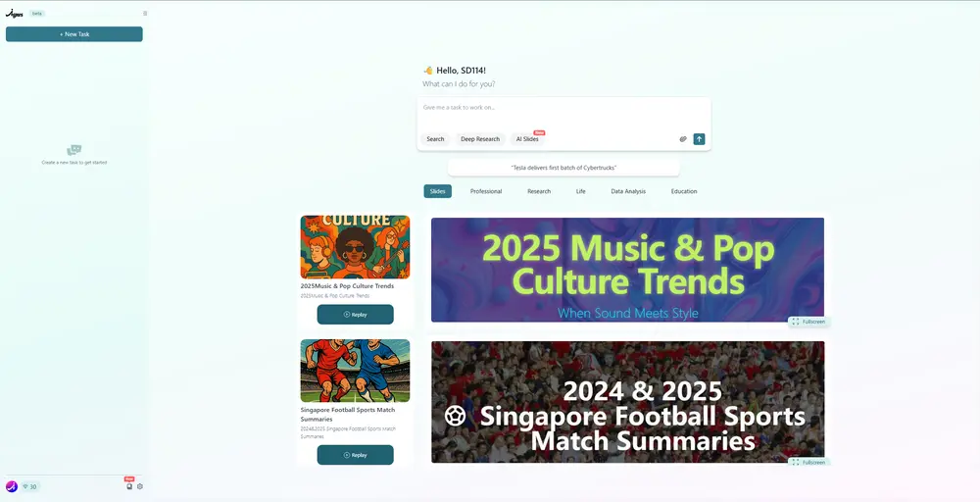The image size is (980, 502).
Task: Toggle the Deep Research mode chip
Action: pos(480,139)
